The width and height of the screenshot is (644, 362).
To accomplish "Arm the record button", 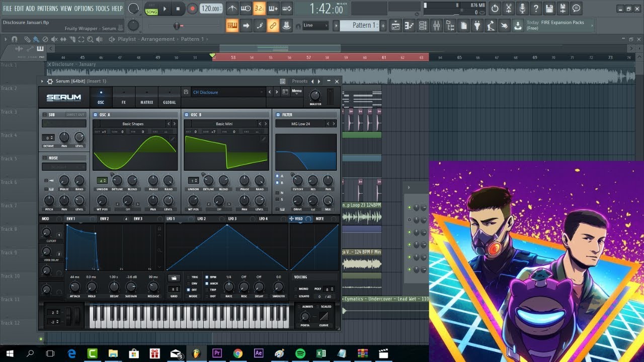I will [192, 9].
